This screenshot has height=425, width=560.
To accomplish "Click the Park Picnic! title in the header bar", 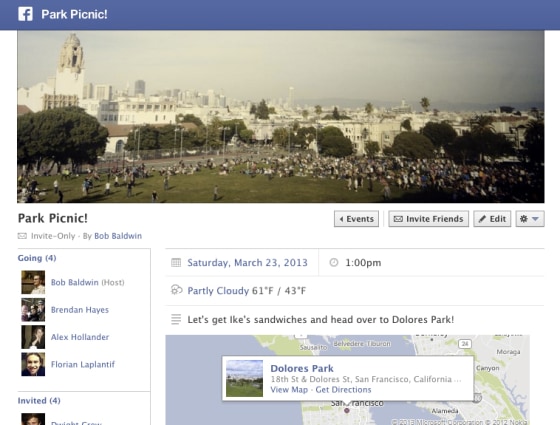I will pyautogui.click(x=74, y=14).
